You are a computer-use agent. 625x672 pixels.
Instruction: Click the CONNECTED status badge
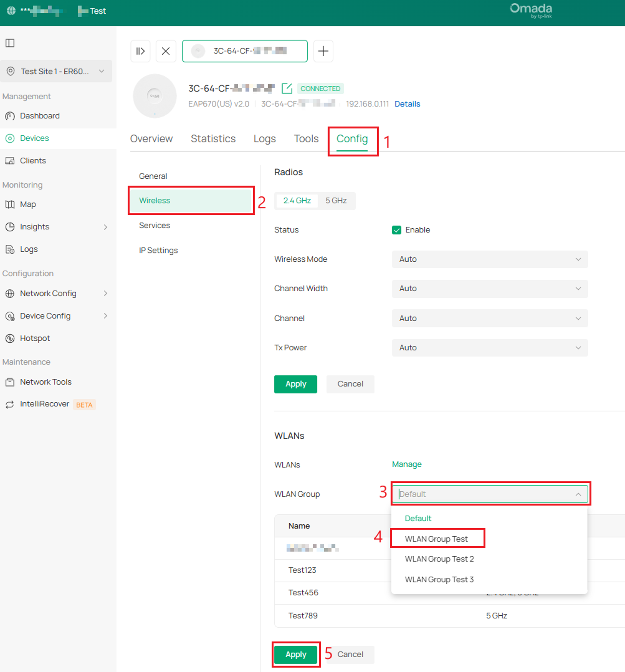click(x=320, y=89)
